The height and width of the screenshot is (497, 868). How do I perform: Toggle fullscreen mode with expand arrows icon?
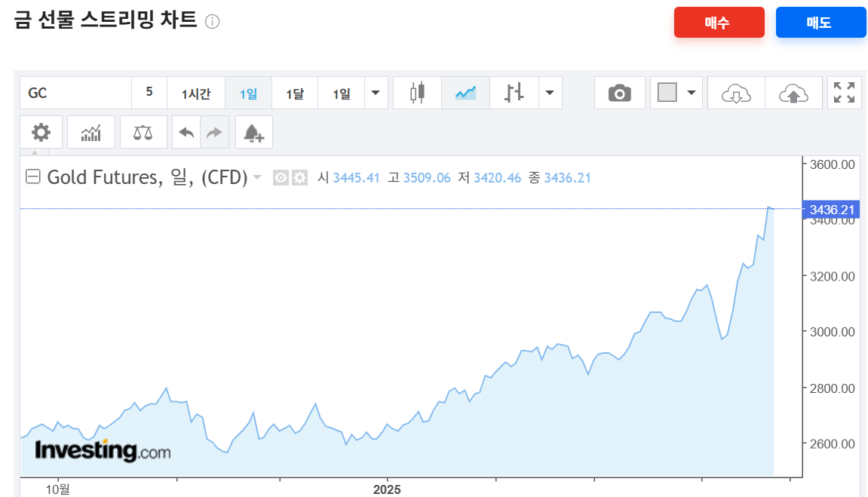[x=844, y=93]
